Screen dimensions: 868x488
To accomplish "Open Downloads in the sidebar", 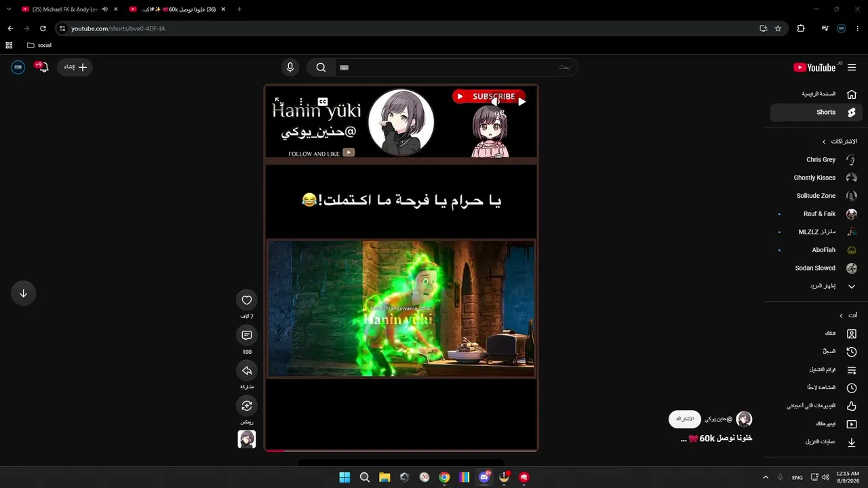I will (x=816, y=442).
